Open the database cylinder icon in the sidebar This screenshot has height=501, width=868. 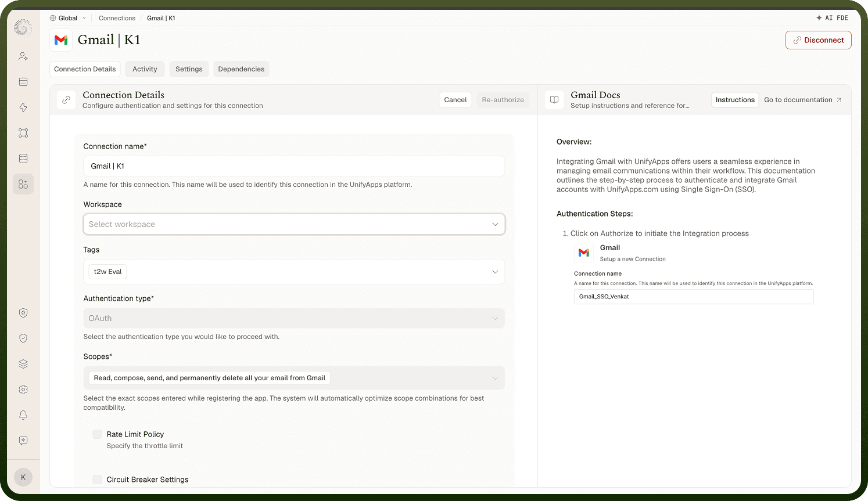(23, 158)
